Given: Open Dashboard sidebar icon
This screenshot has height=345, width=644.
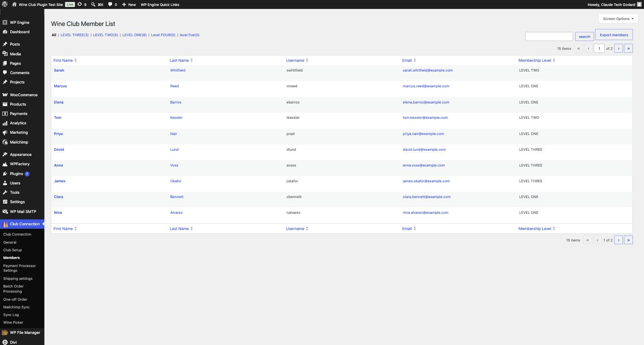Looking at the screenshot, I should point(5,32).
